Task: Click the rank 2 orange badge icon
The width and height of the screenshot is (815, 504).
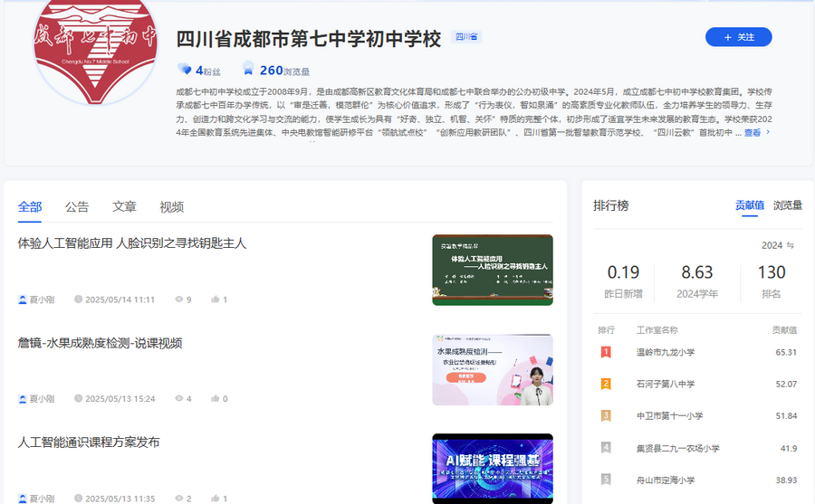Action: pos(606,384)
